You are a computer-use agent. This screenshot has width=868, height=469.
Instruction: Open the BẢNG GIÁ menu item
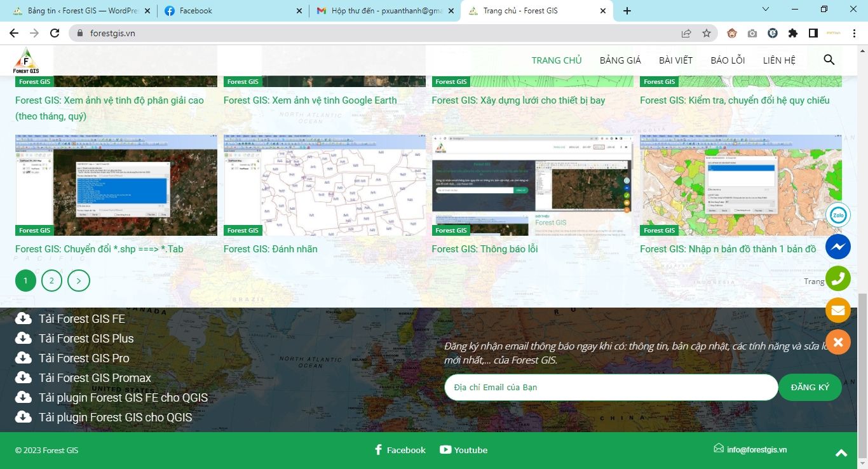(x=620, y=60)
